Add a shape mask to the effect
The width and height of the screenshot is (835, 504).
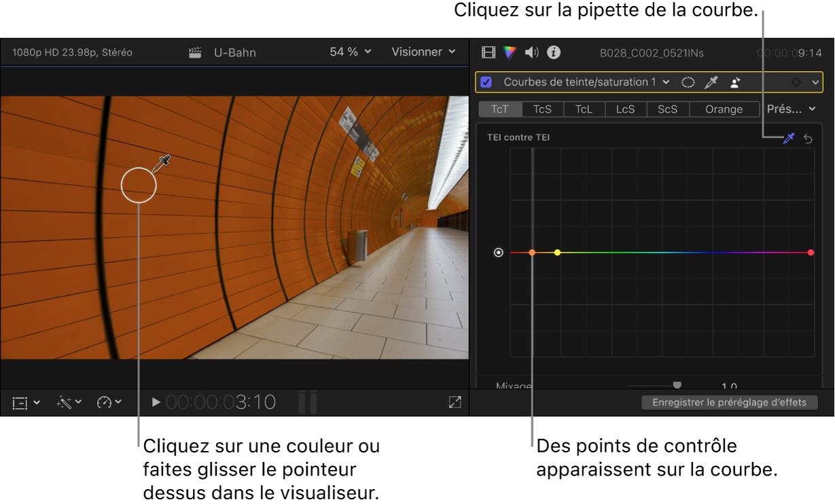pyautogui.click(x=688, y=82)
